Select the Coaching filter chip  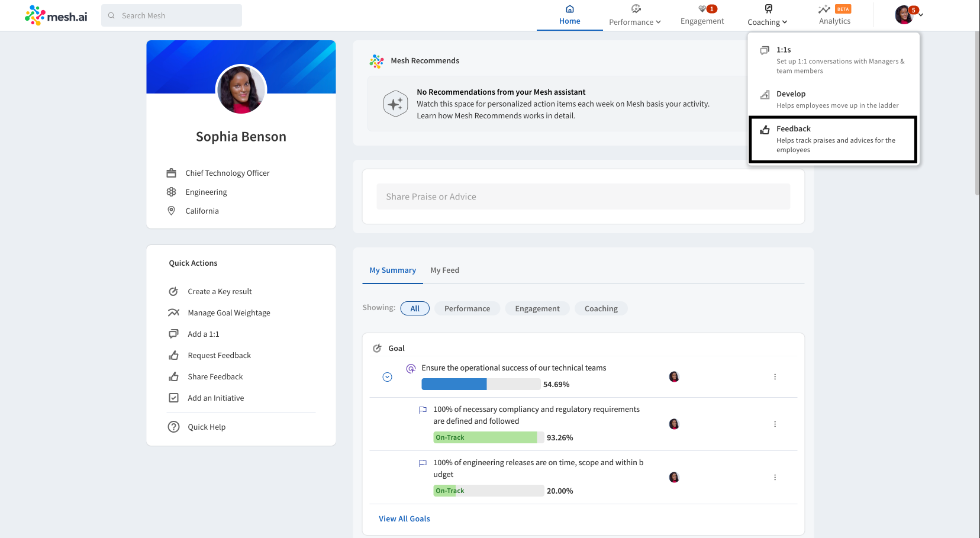coord(601,308)
